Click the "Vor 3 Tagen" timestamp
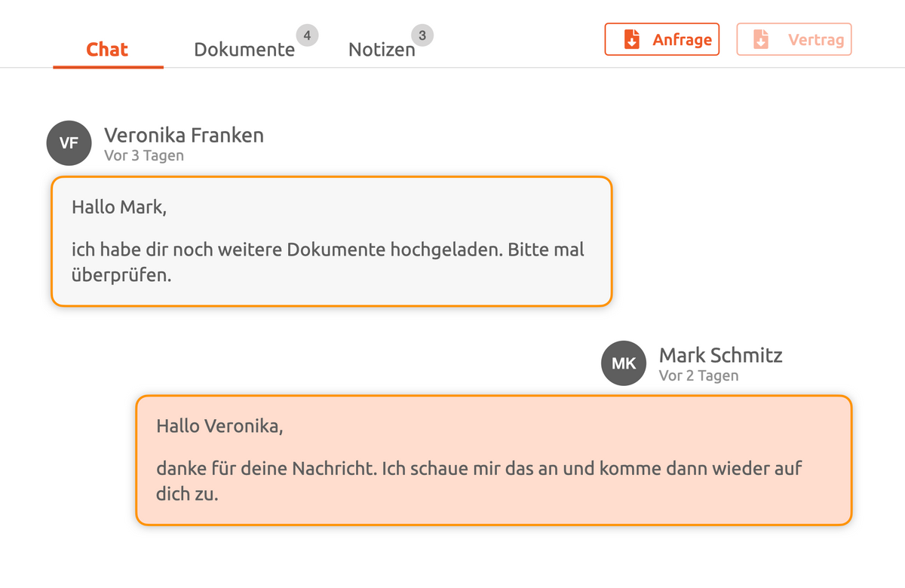This screenshot has width=905, height=588. click(144, 156)
